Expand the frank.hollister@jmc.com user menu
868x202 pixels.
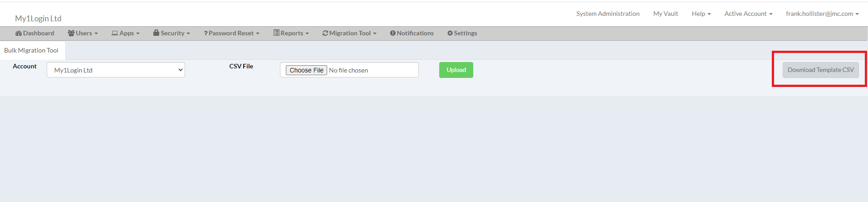coord(822,14)
